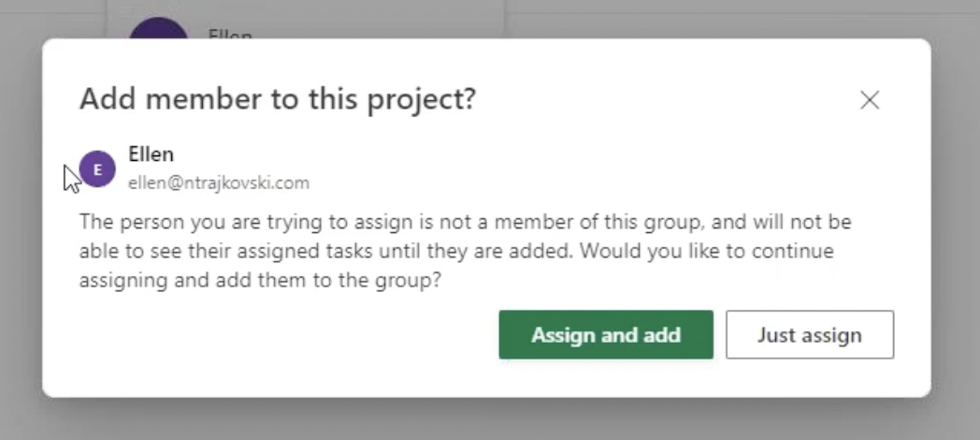Click the grey area at the top right
The image size is (980, 440).
[748, 17]
